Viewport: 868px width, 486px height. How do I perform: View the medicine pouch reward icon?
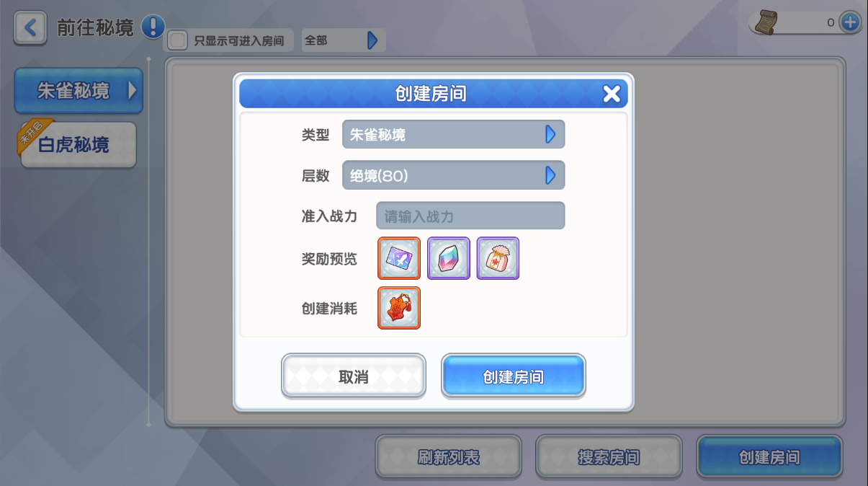(498, 258)
